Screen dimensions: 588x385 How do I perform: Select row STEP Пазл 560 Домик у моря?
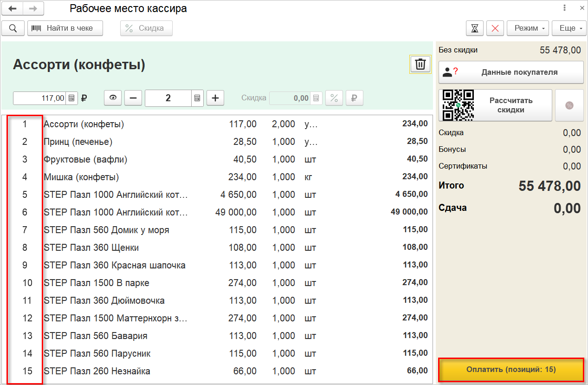[217, 230]
